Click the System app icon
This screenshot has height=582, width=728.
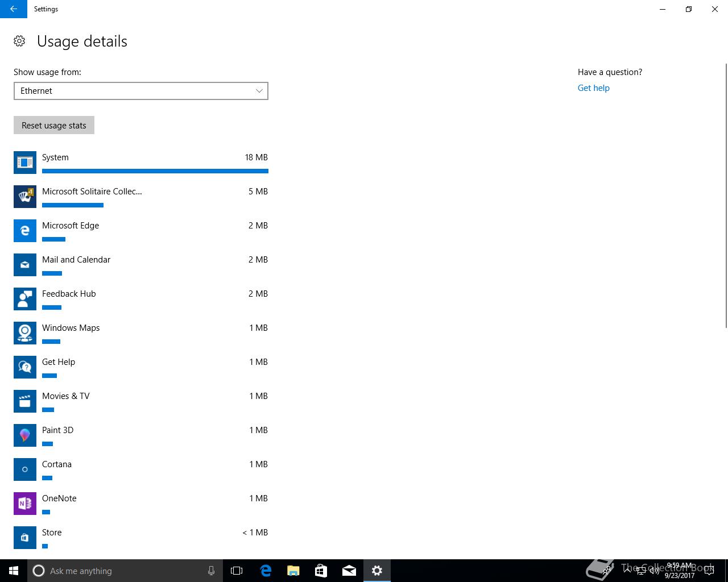(x=25, y=163)
